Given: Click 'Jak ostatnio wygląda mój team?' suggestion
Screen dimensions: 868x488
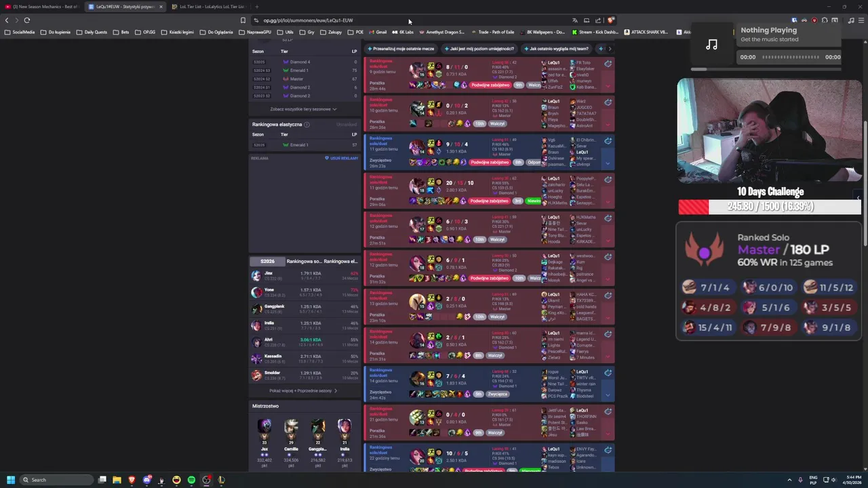Looking at the screenshot, I should click(556, 49).
